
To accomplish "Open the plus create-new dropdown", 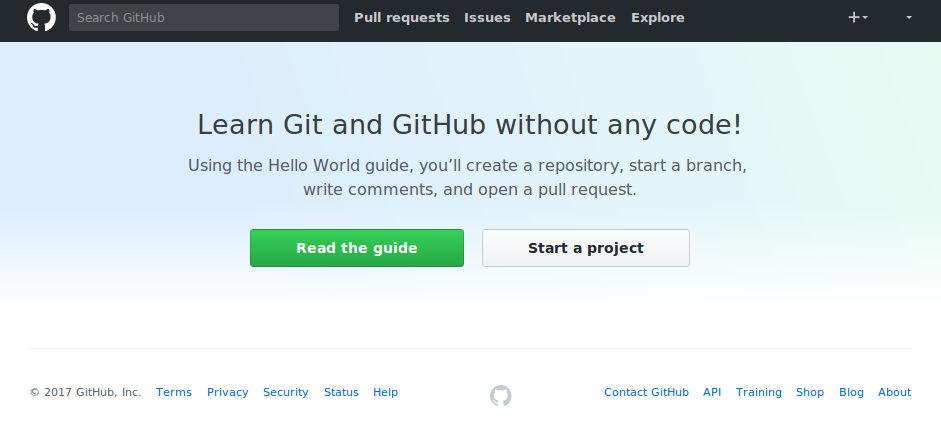I will (857, 17).
